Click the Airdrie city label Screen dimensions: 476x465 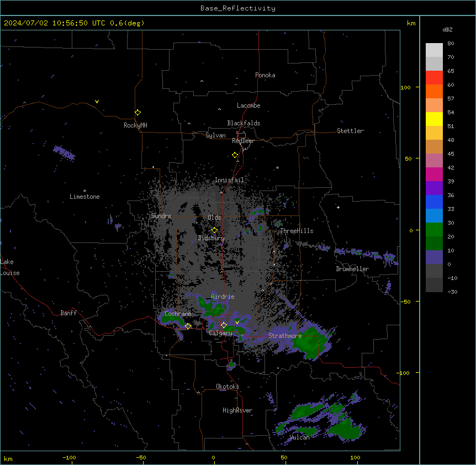click(223, 297)
